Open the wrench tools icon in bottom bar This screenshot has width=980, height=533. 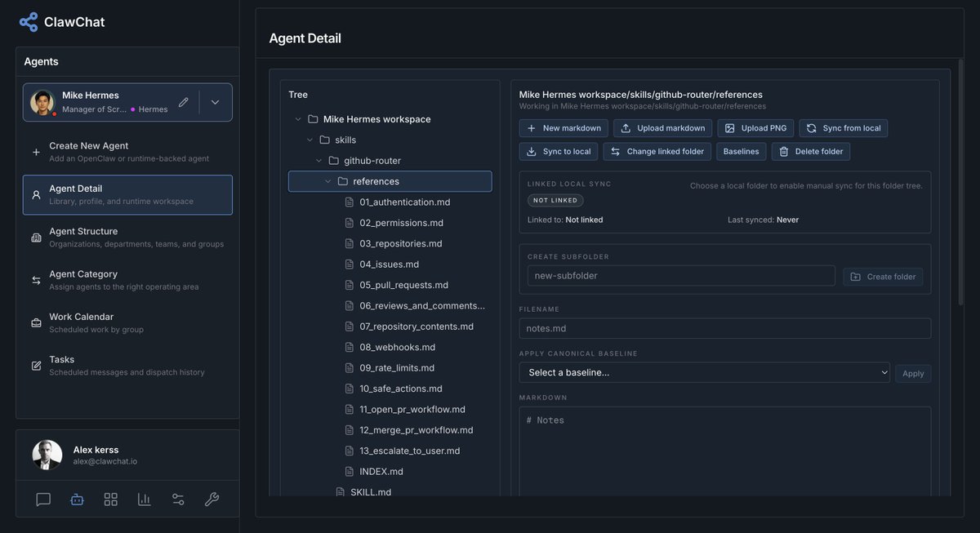point(212,500)
